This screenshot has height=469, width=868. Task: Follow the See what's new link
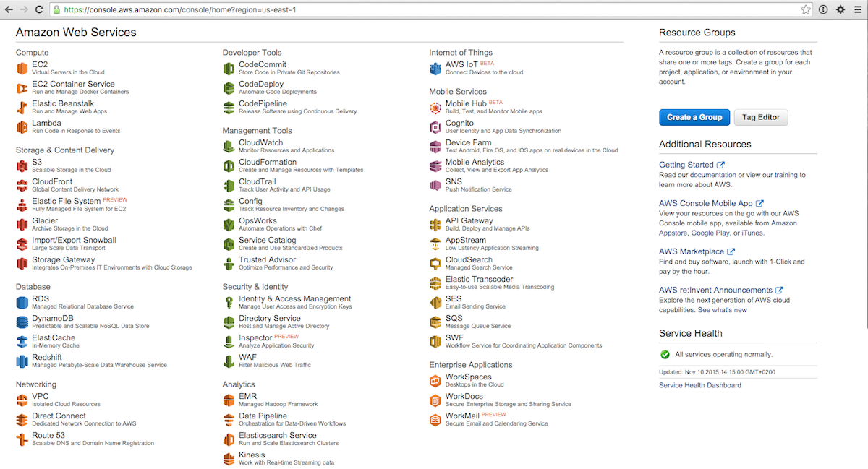[x=722, y=310]
